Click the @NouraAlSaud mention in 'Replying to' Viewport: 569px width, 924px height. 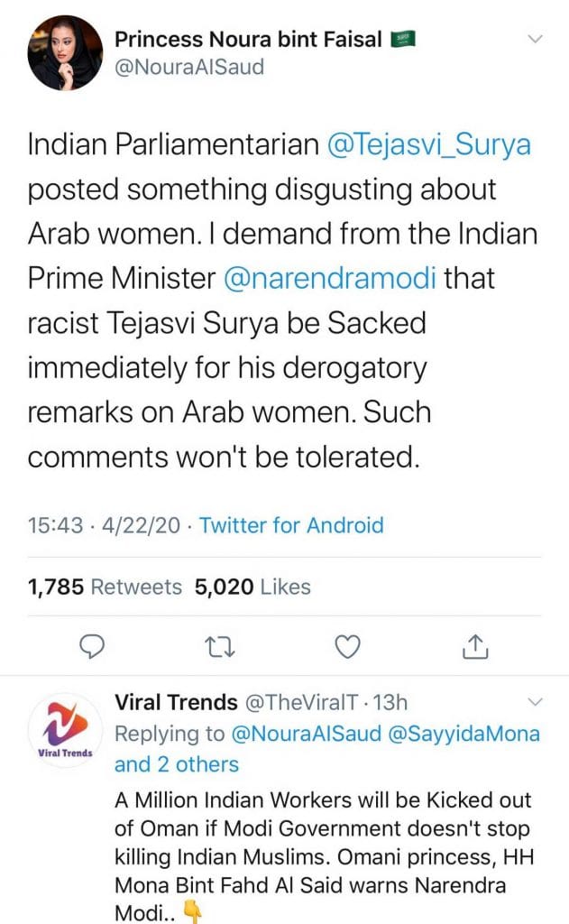[308, 733]
